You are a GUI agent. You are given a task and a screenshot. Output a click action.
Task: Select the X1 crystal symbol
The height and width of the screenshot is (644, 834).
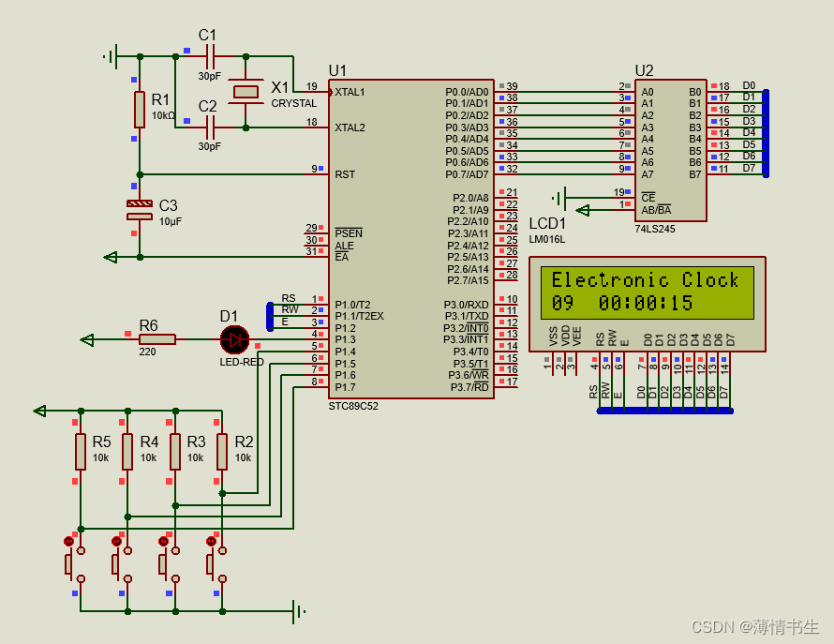click(x=246, y=92)
